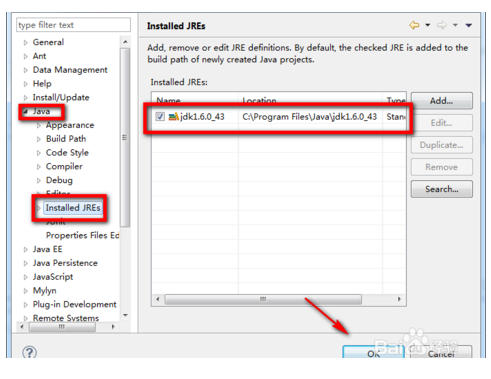Viewport: 491px width, 379px height.
Task: Expand the Data Management node
Action: coord(26,70)
